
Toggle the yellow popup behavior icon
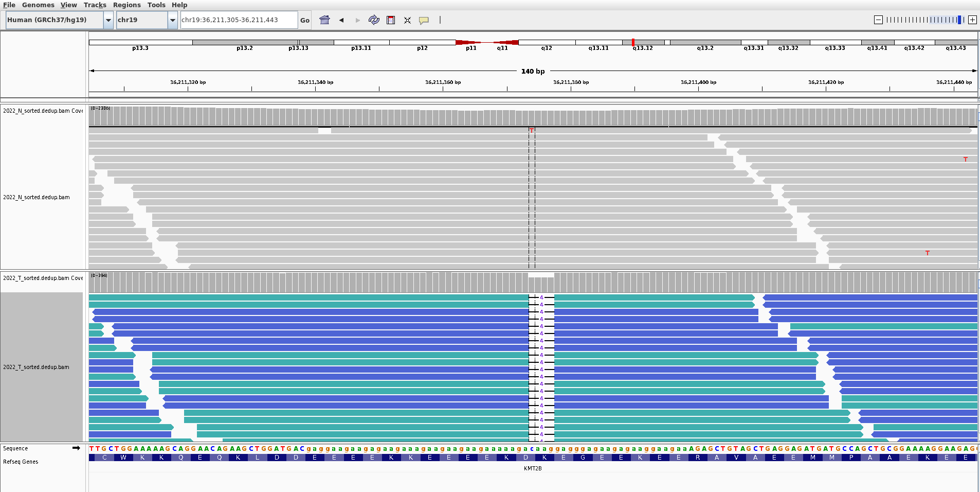424,21
